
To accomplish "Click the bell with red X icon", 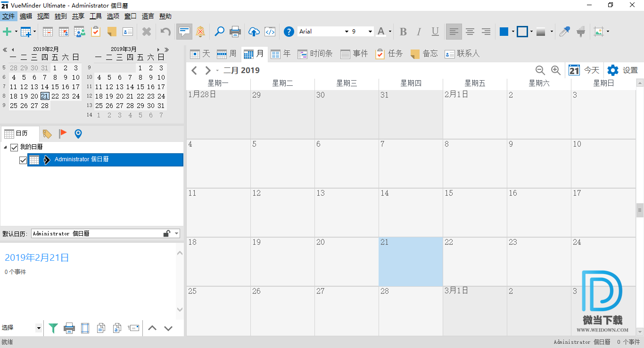I will pos(200,32).
